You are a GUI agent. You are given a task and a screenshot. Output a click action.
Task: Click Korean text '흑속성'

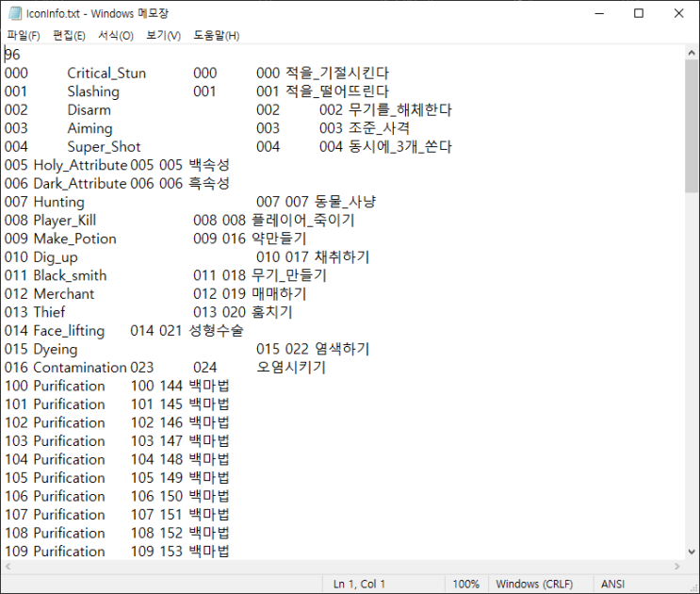coord(209,184)
